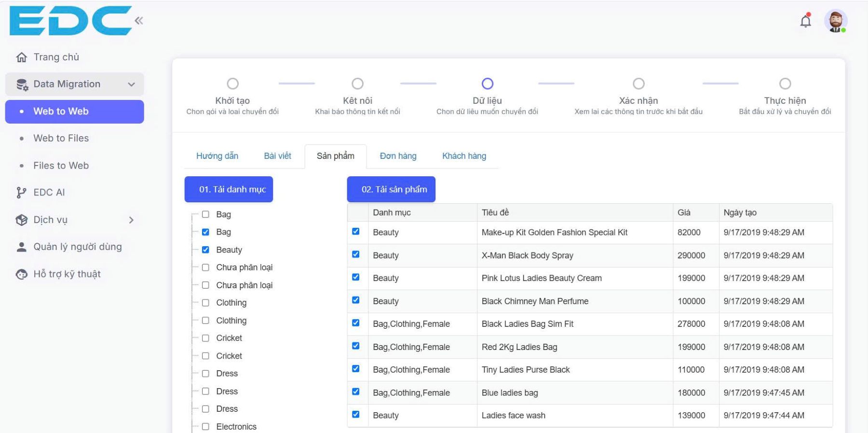The width and height of the screenshot is (868, 433).
Task: Click the notification bell icon
Action: pos(805,21)
